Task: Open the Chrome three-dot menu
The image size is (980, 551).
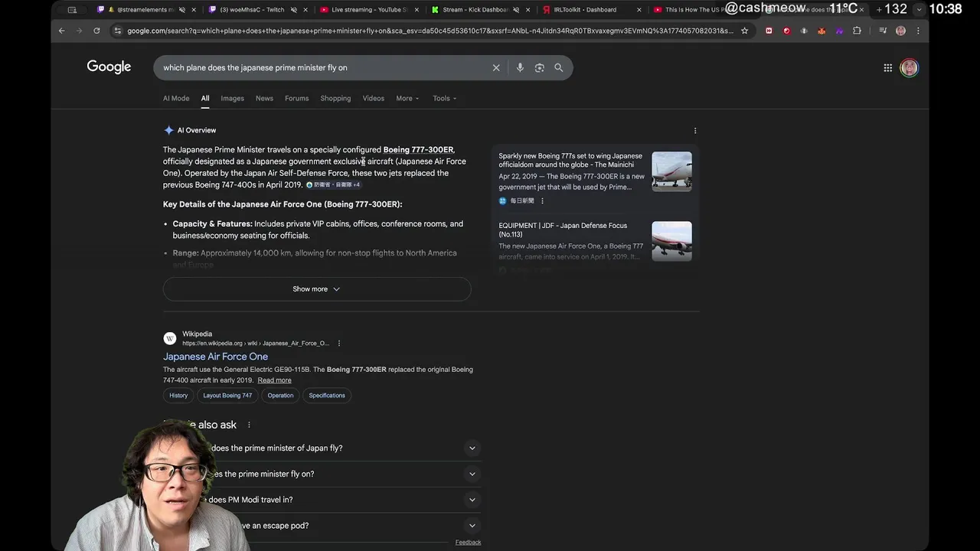Action: pos(918,31)
